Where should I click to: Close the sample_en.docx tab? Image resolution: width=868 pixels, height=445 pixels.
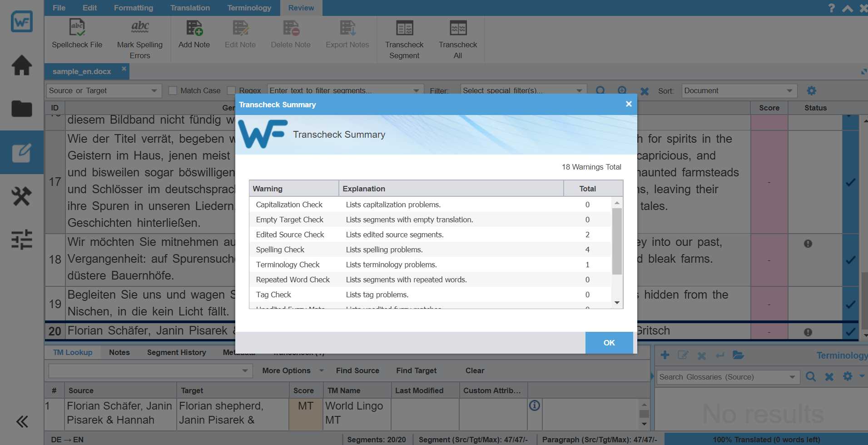[124, 69]
